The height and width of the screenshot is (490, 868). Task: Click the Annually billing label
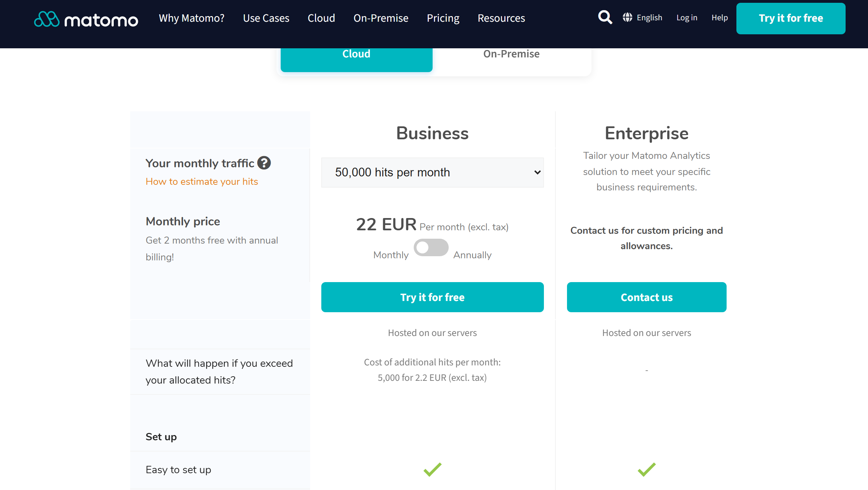coord(472,255)
